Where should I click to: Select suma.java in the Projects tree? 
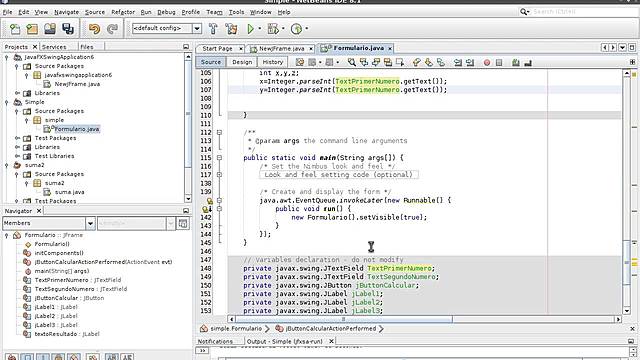point(69,192)
